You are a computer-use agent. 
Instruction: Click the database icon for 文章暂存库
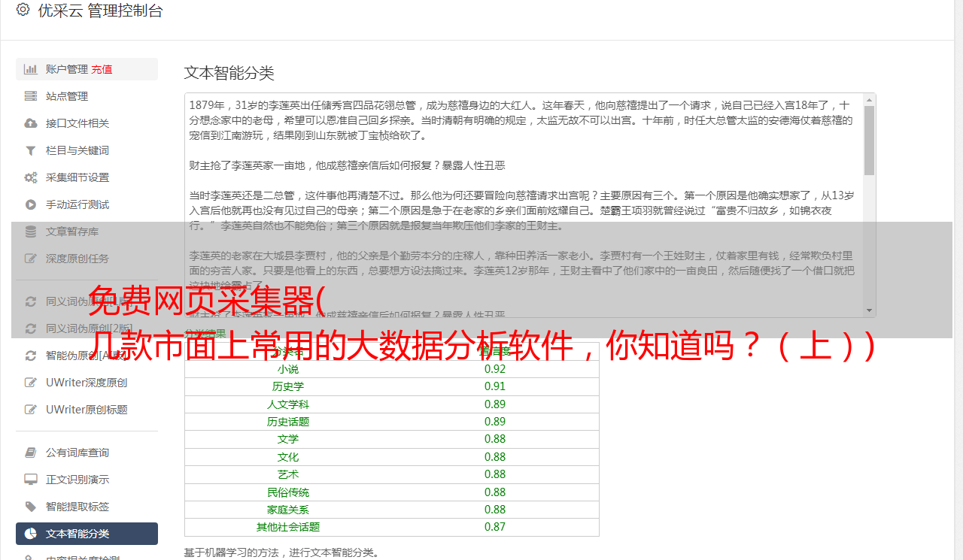pyautogui.click(x=31, y=232)
